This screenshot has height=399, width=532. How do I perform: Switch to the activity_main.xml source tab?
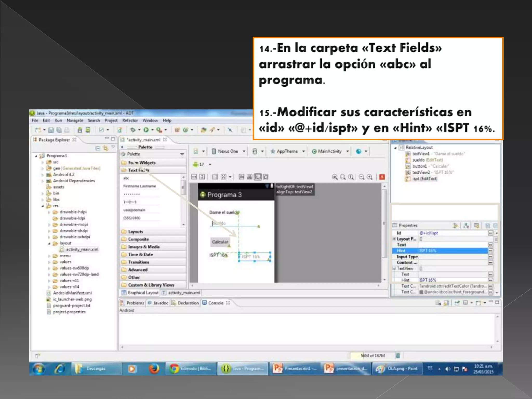click(x=181, y=293)
